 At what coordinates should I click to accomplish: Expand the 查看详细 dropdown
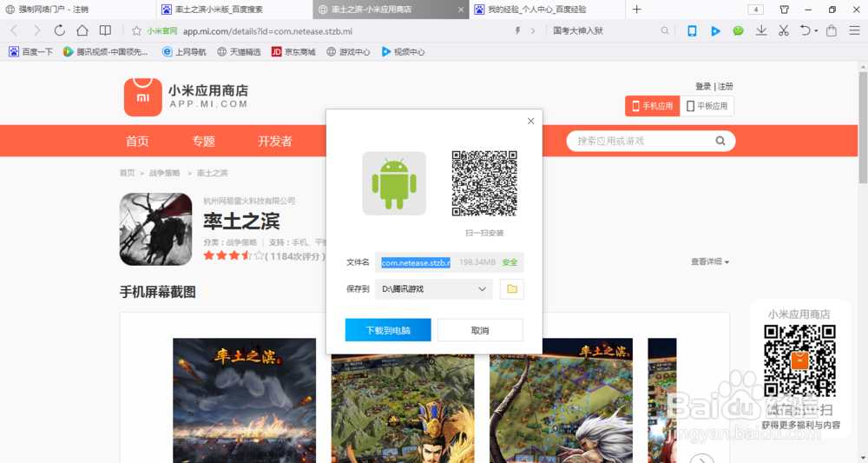[x=710, y=261]
